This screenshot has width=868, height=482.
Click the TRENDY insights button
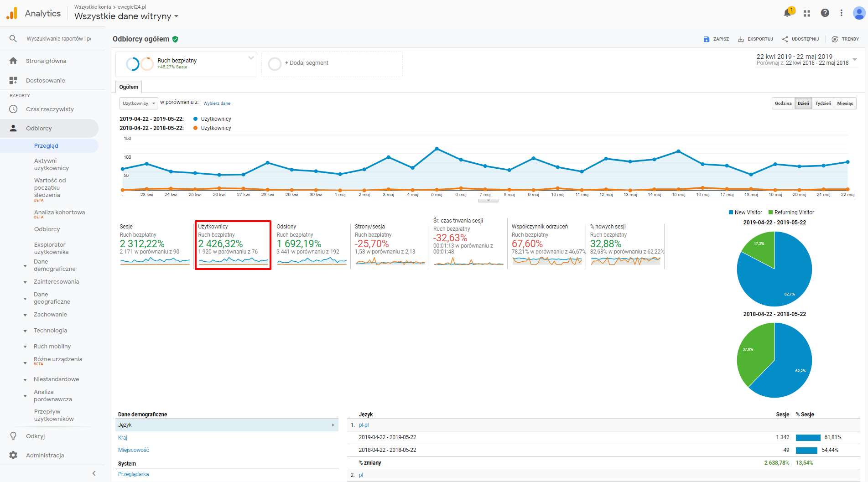coord(845,39)
